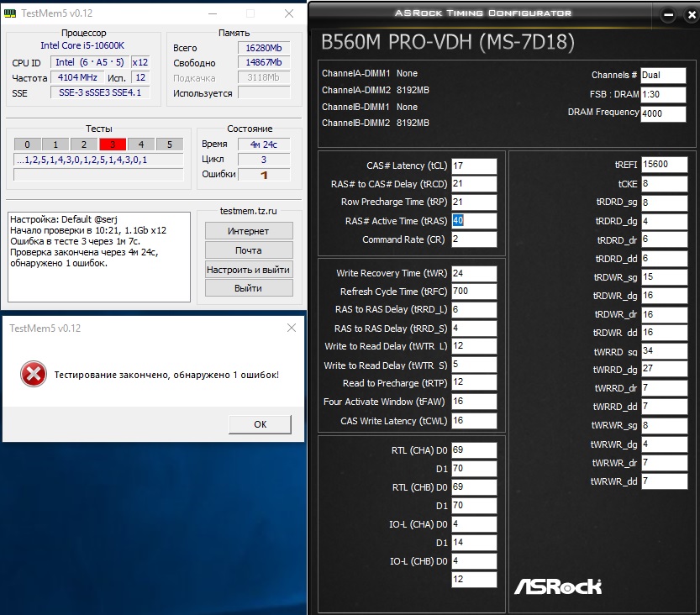Click the tRDRD_sg value field

point(665,203)
